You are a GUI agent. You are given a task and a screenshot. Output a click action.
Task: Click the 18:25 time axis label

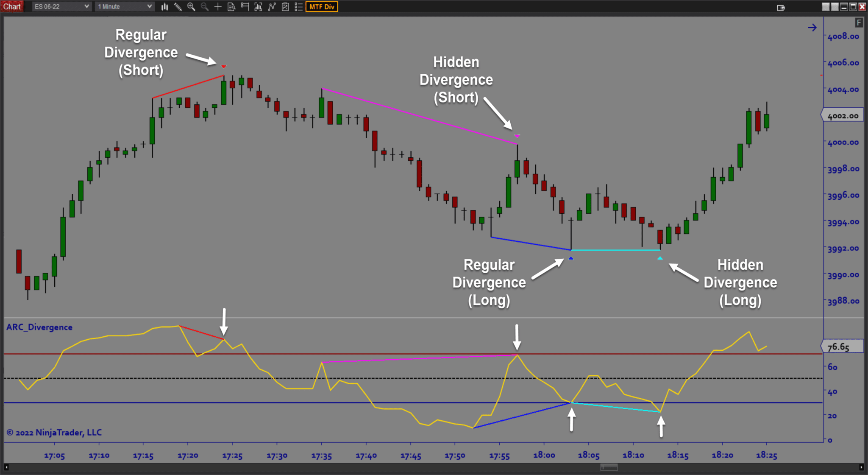(x=767, y=455)
